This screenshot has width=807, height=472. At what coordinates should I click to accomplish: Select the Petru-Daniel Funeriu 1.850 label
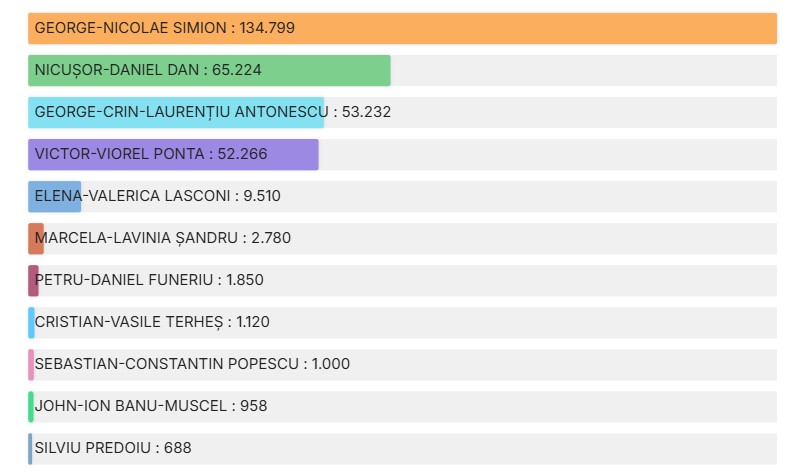[x=150, y=280]
